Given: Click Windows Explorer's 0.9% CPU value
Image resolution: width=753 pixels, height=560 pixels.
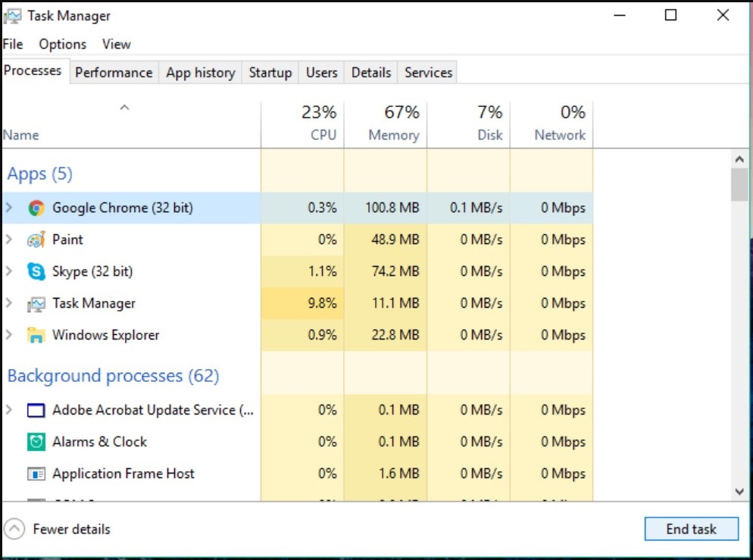Looking at the screenshot, I should click(x=322, y=335).
